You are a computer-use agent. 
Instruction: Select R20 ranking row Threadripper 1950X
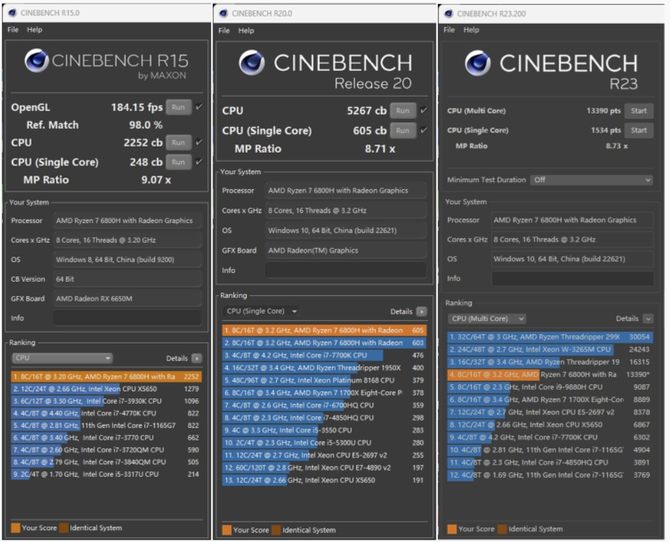324,368
